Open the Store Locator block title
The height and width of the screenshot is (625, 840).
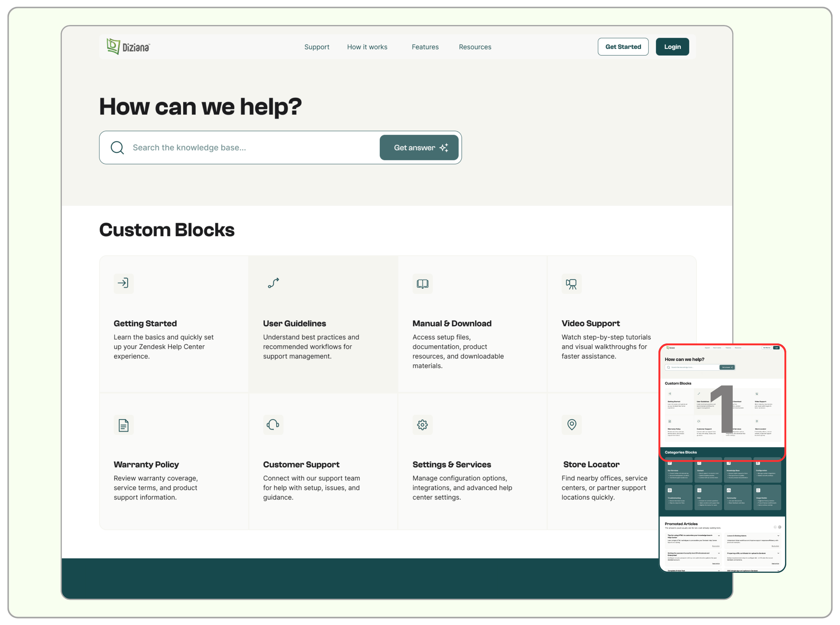pos(591,464)
